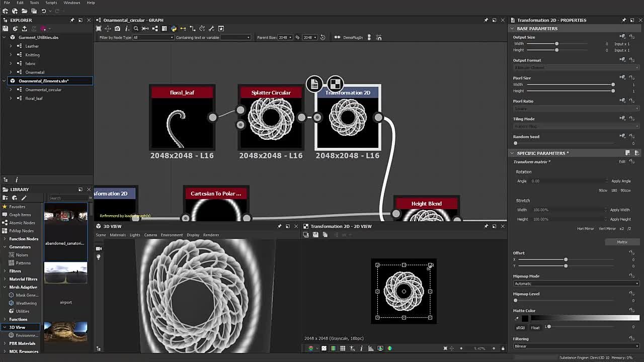The width and height of the screenshot is (644, 362).
Task: Open the Windows menu
Action: click(71, 3)
